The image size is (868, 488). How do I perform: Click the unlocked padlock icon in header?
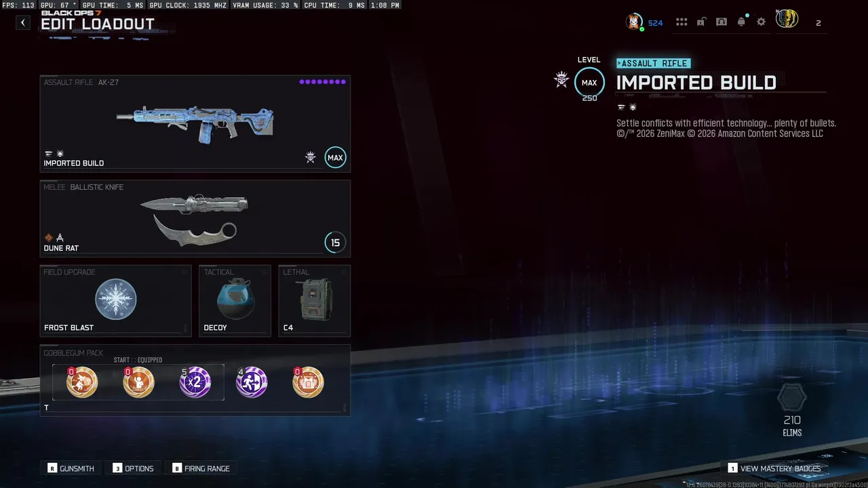tap(701, 22)
